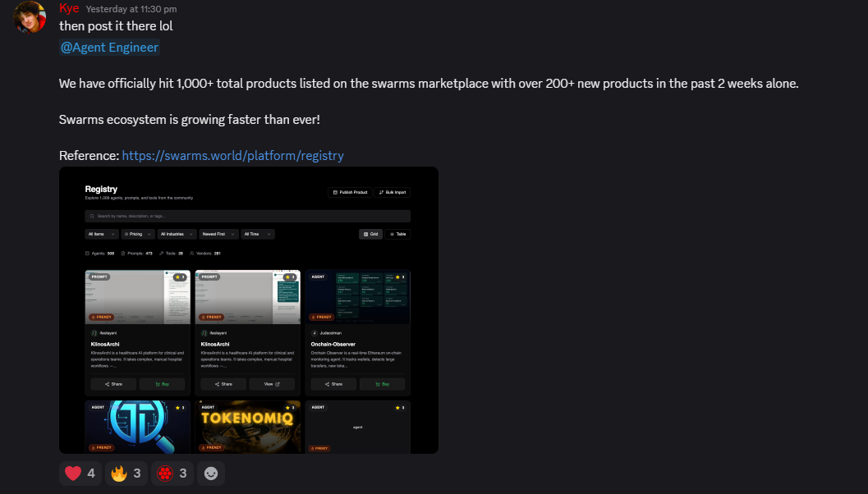Open the Pricing filter dropdown
The height and width of the screenshot is (494, 868).
pos(138,234)
